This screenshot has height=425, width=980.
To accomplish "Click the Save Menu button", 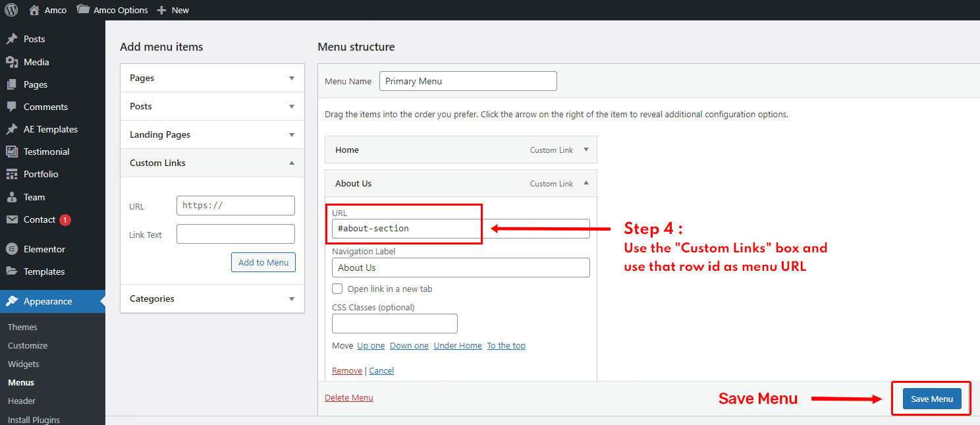I will (x=932, y=399).
